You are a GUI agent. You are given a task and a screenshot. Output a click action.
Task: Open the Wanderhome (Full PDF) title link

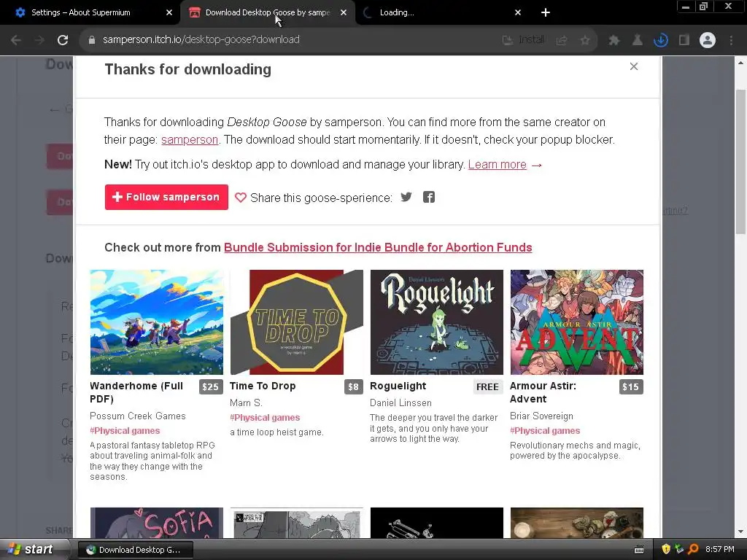(x=136, y=392)
